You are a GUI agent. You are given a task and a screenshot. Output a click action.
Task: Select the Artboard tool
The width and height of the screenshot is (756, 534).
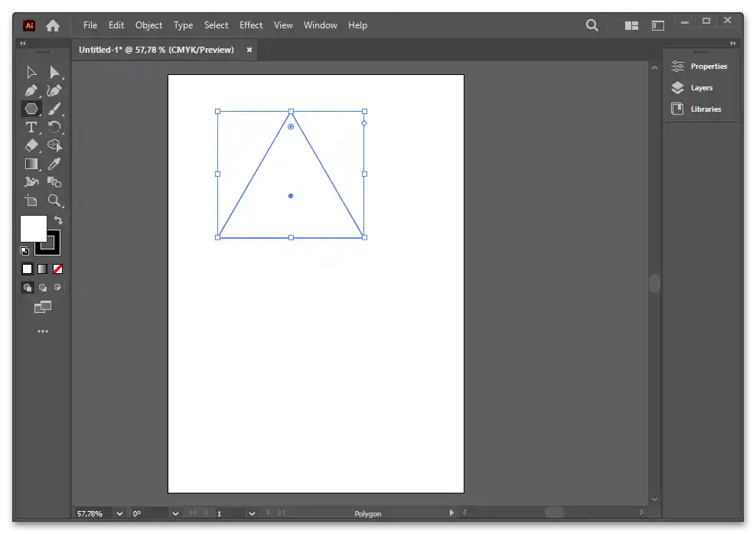tap(31, 200)
